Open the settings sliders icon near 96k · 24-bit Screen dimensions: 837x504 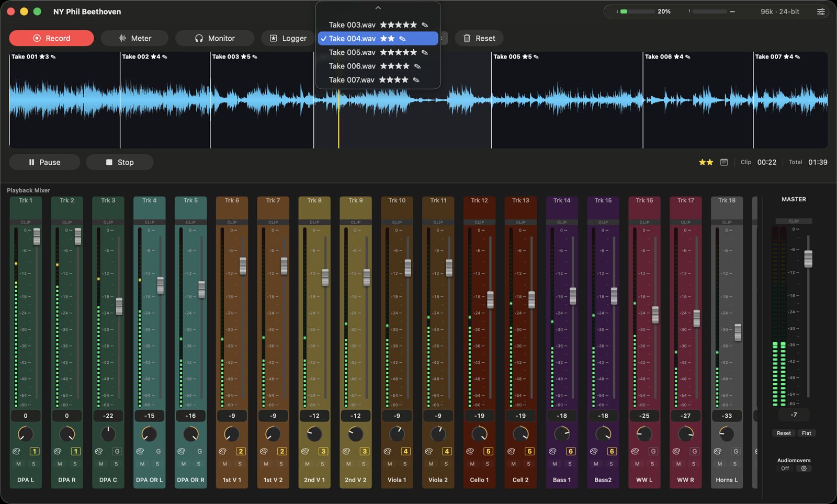821,12
